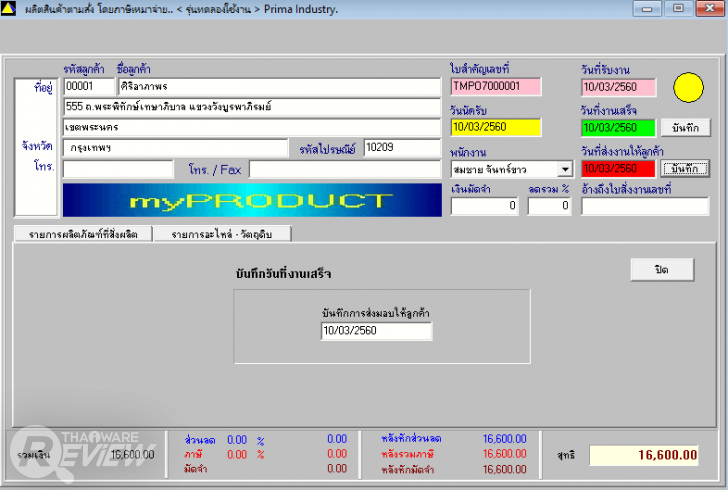The image size is (728, 490).
Task: Minimize the Prima Industry window
Action: click(647, 8)
